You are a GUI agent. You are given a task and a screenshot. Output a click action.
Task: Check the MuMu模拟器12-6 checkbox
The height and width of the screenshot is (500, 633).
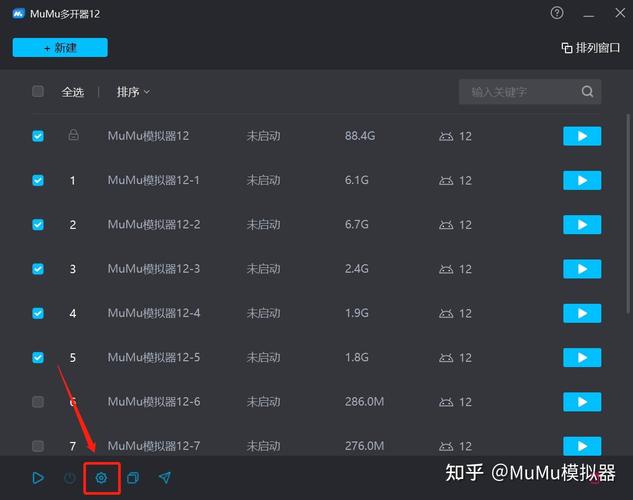point(38,402)
